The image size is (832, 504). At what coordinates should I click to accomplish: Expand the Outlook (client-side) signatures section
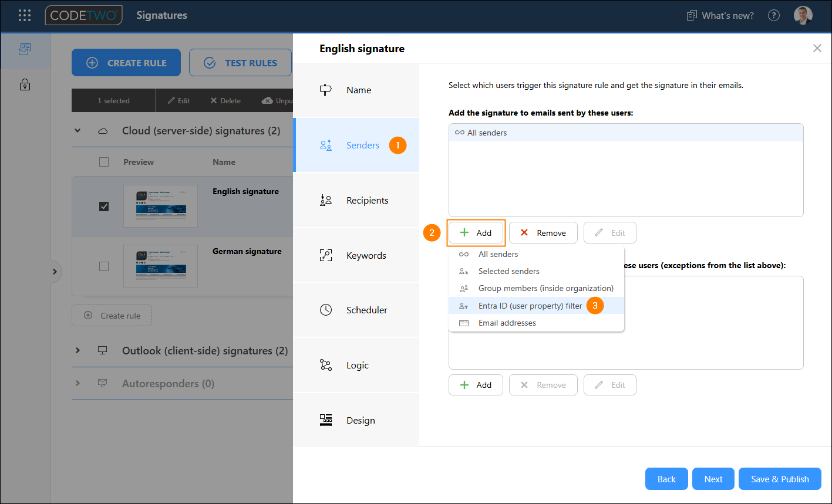(78, 351)
